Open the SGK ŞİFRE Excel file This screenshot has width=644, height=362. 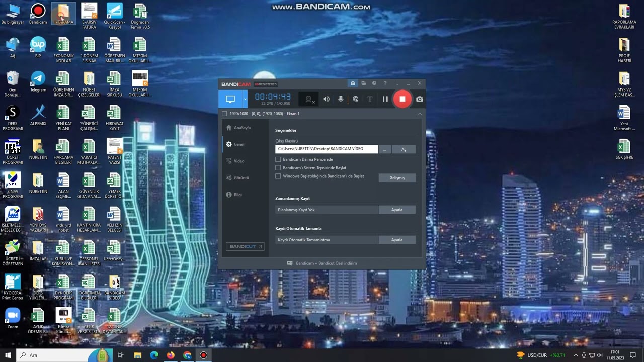(624, 149)
